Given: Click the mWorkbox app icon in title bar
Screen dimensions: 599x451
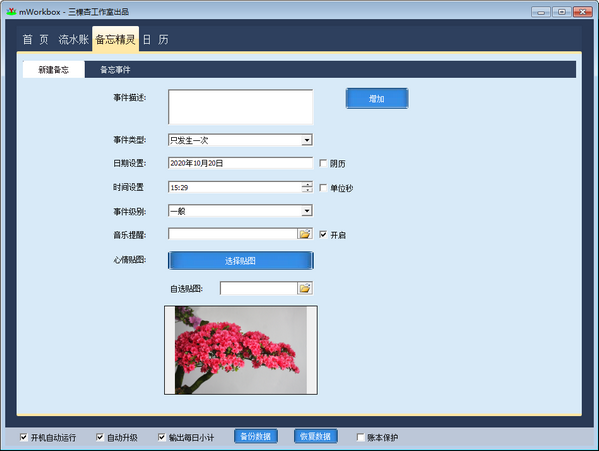Looking at the screenshot, I should tap(11, 12).
